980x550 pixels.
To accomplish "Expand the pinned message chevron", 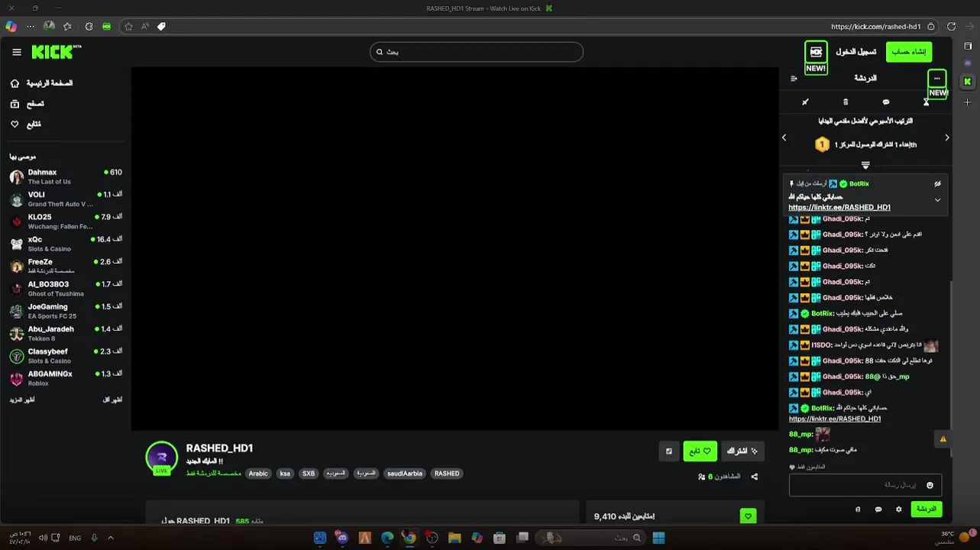I will (937, 200).
